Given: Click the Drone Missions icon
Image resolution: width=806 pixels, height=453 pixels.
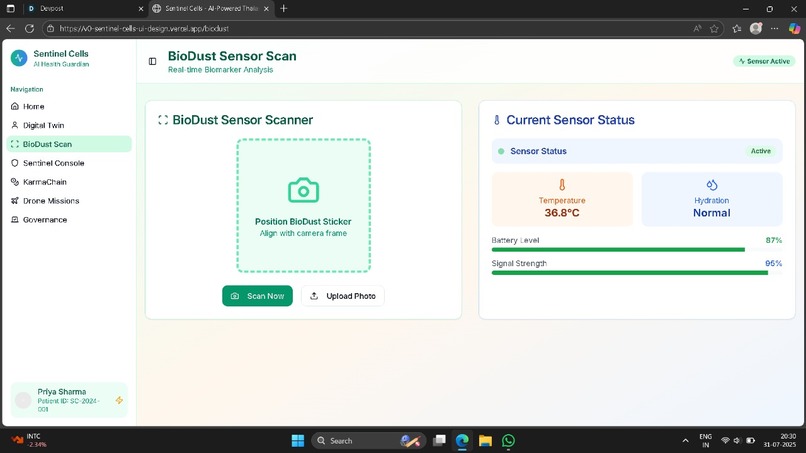Looking at the screenshot, I should point(14,201).
